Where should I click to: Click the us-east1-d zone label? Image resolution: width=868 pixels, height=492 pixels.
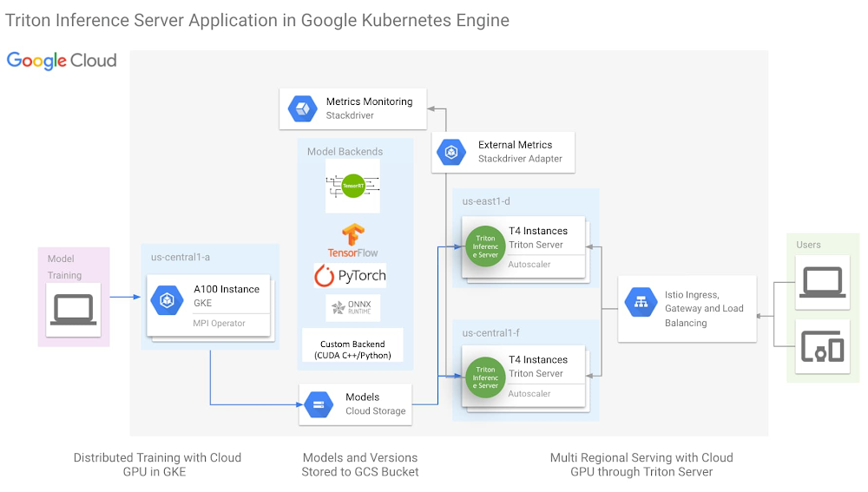pyautogui.click(x=486, y=201)
